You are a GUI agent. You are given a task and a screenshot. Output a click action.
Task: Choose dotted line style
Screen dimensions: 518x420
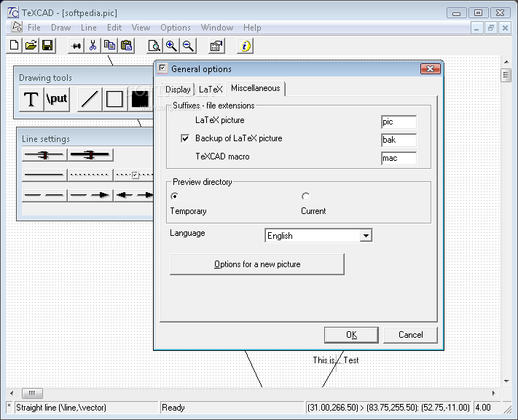click(90, 175)
